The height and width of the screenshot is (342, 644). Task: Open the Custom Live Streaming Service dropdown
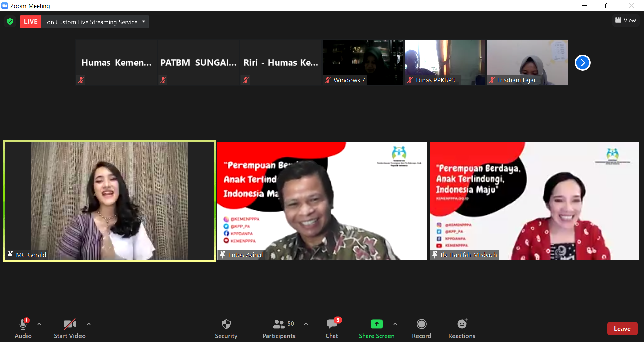click(x=144, y=22)
